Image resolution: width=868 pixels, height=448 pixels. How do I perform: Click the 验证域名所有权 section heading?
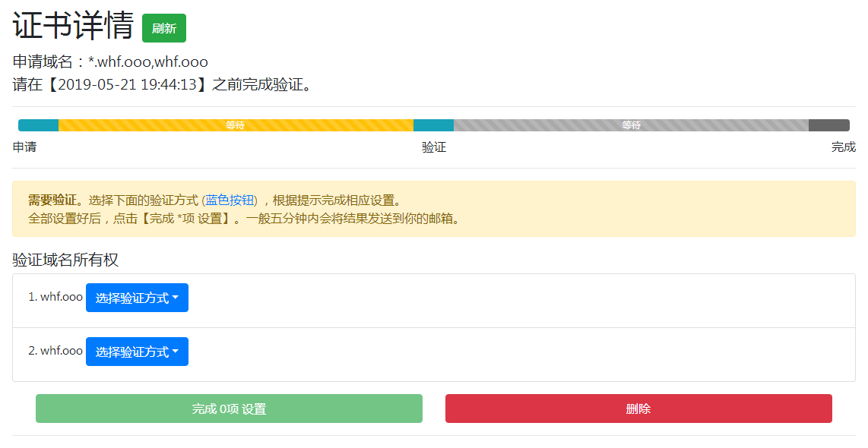(x=65, y=260)
